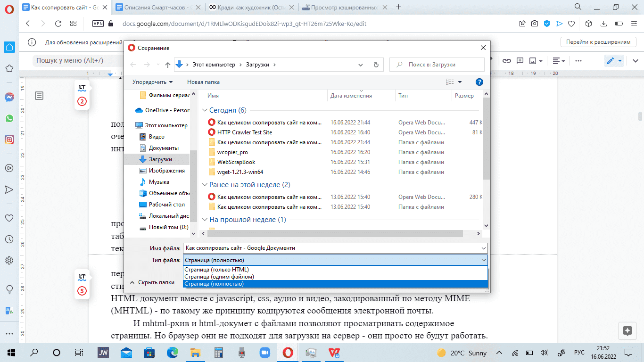Switch to Просмотр кэшированных tab
Image resolution: width=644 pixels, height=362 pixels.
[346, 7]
